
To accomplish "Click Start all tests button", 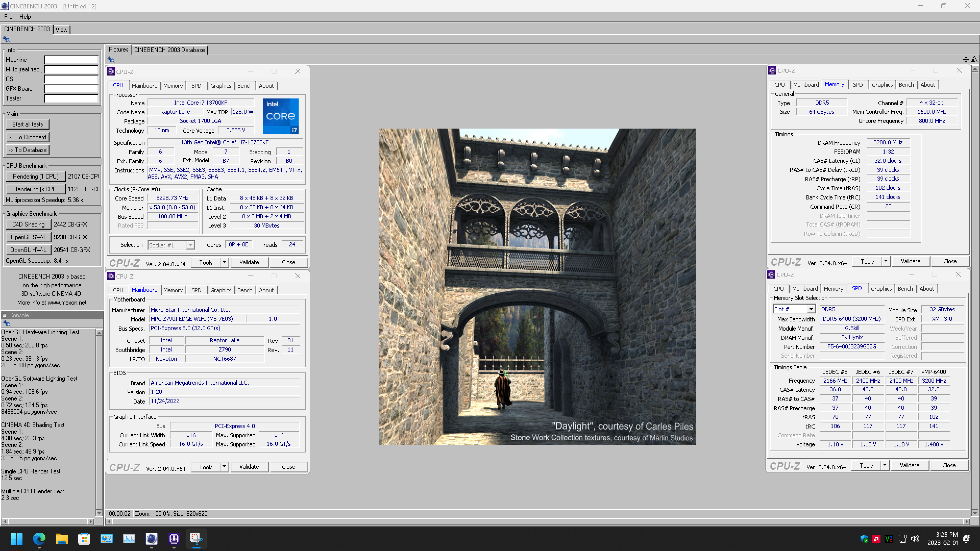I will coord(28,124).
